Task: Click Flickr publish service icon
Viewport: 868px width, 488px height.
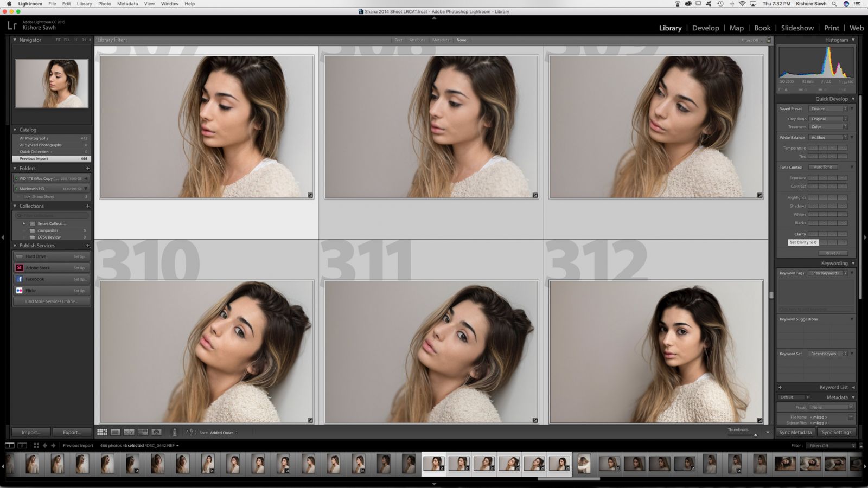Action: [20, 291]
